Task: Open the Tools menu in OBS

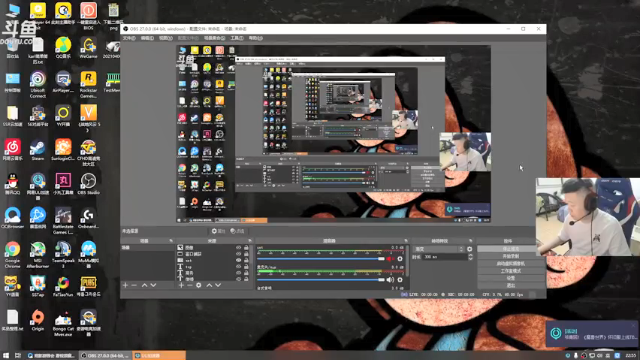Action: pyautogui.click(x=237, y=38)
